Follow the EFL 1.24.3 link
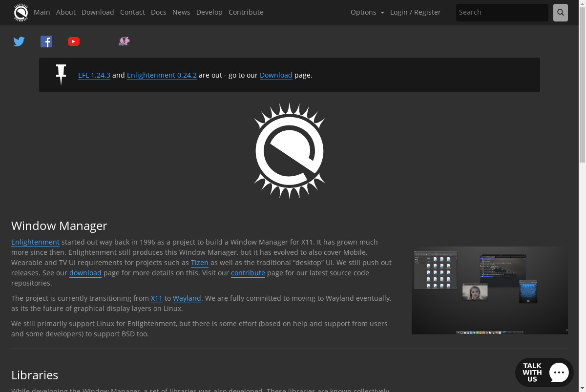The height and width of the screenshot is (392, 586). 94,75
